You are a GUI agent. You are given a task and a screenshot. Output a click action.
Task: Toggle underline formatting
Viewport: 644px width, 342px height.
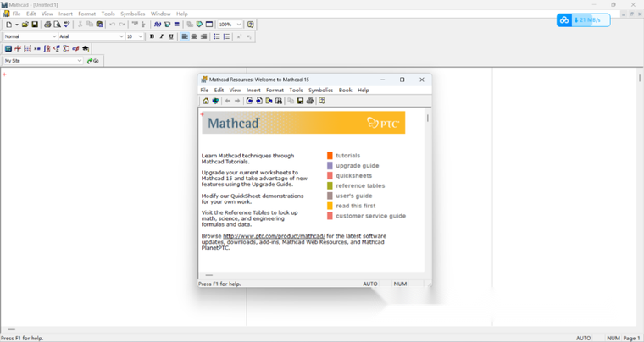pos(171,36)
